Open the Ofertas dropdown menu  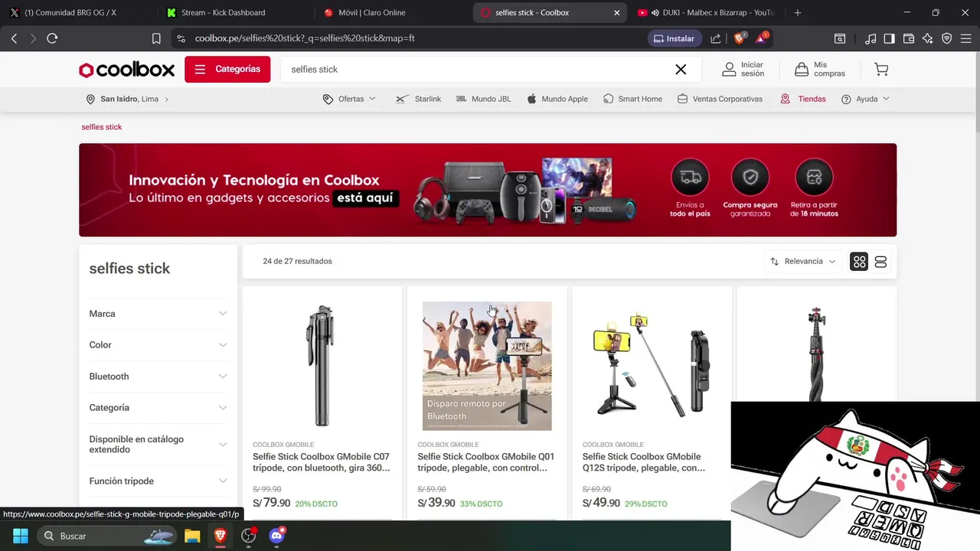(350, 99)
